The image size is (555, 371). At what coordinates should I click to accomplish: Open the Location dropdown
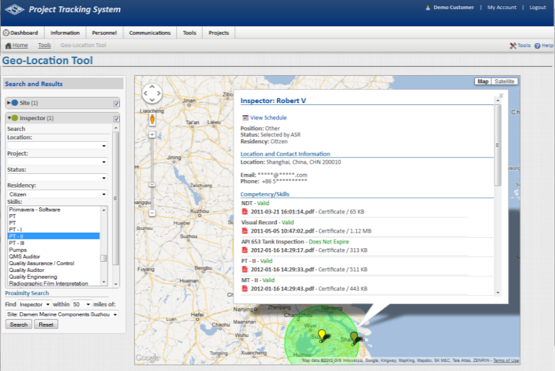[57, 145]
